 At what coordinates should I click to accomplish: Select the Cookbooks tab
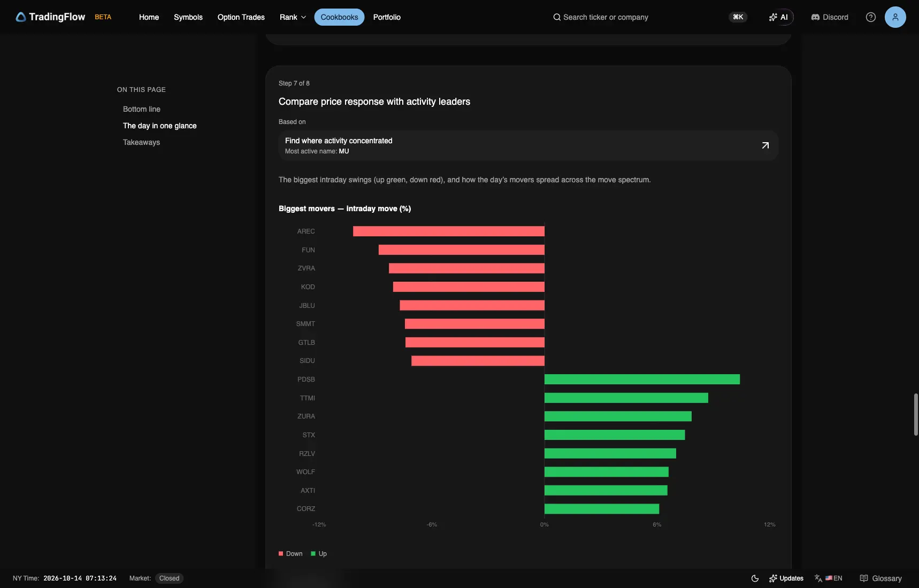click(x=340, y=17)
